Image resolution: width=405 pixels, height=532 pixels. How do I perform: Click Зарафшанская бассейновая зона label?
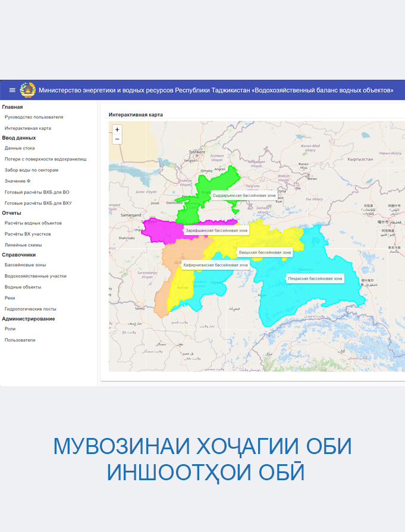click(x=216, y=230)
